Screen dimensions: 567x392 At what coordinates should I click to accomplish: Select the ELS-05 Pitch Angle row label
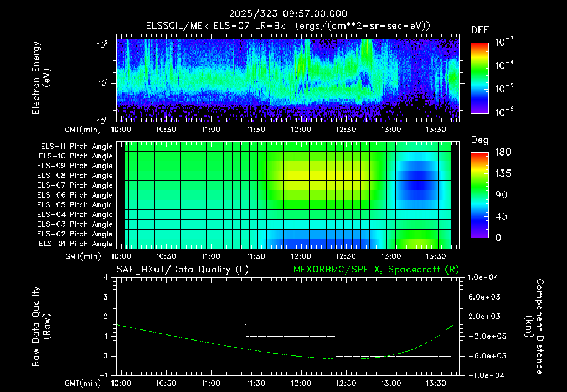pyautogui.click(x=75, y=205)
